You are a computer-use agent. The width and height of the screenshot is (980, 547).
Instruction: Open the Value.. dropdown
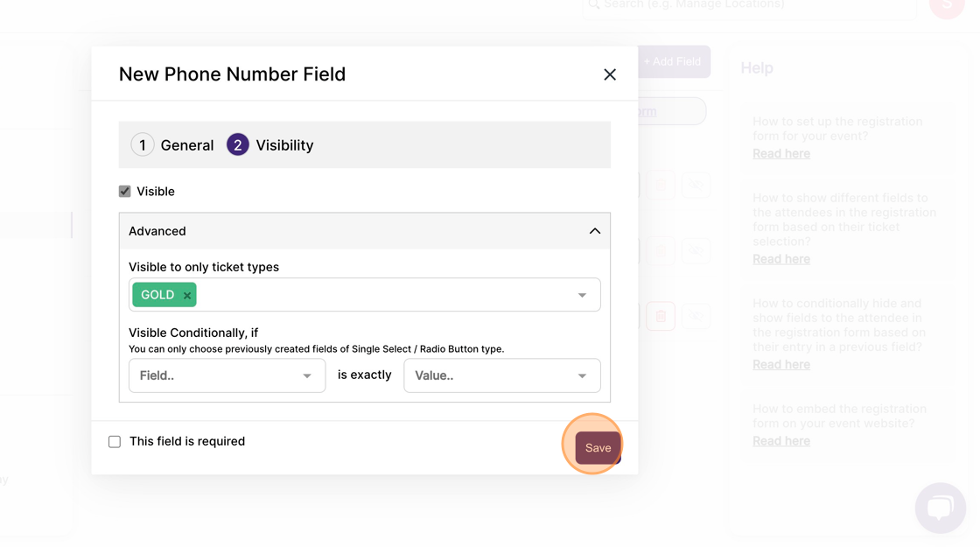coord(502,375)
